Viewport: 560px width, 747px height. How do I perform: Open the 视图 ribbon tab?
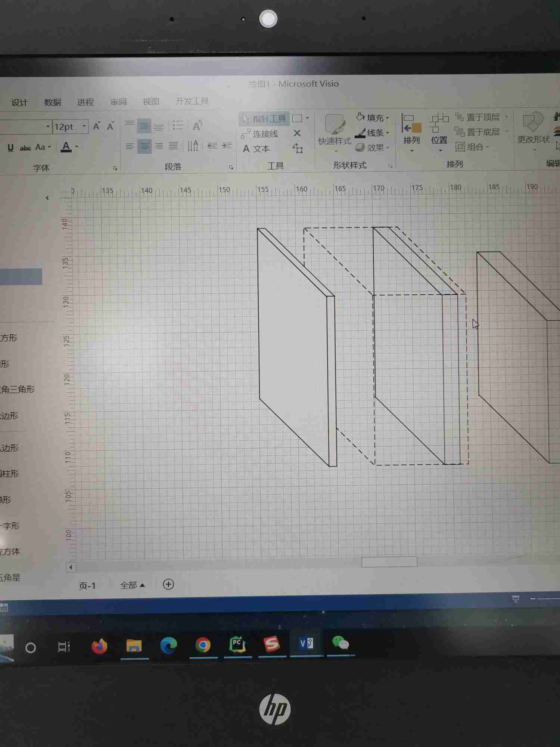click(x=151, y=102)
